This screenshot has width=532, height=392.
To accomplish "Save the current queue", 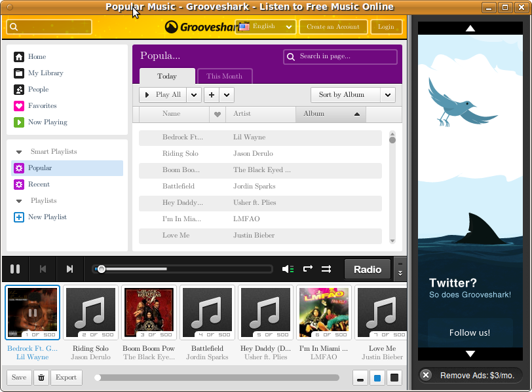I will click(20, 378).
